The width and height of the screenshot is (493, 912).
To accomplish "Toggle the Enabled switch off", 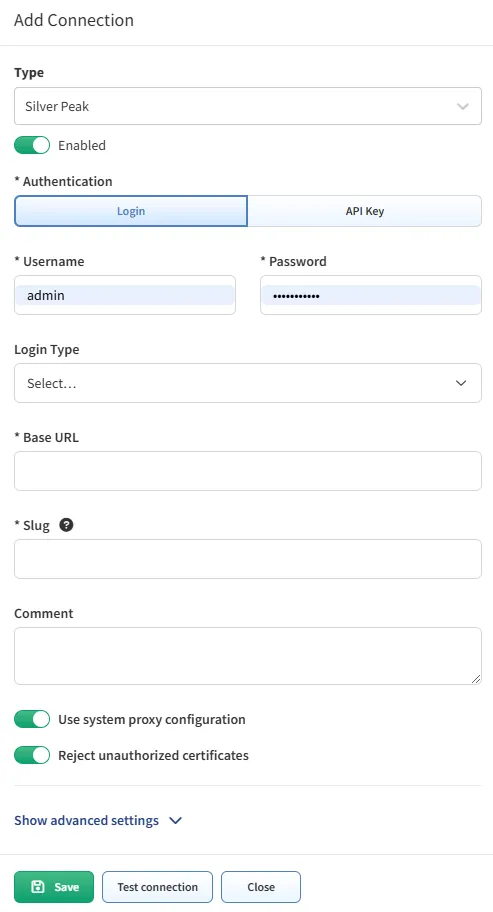I will coord(32,145).
